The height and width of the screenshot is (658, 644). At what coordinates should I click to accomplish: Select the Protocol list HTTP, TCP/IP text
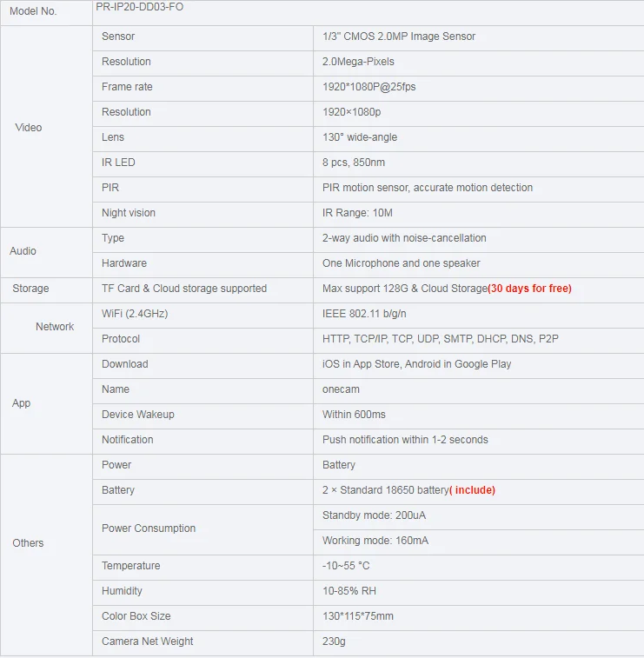(x=440, y=339)
